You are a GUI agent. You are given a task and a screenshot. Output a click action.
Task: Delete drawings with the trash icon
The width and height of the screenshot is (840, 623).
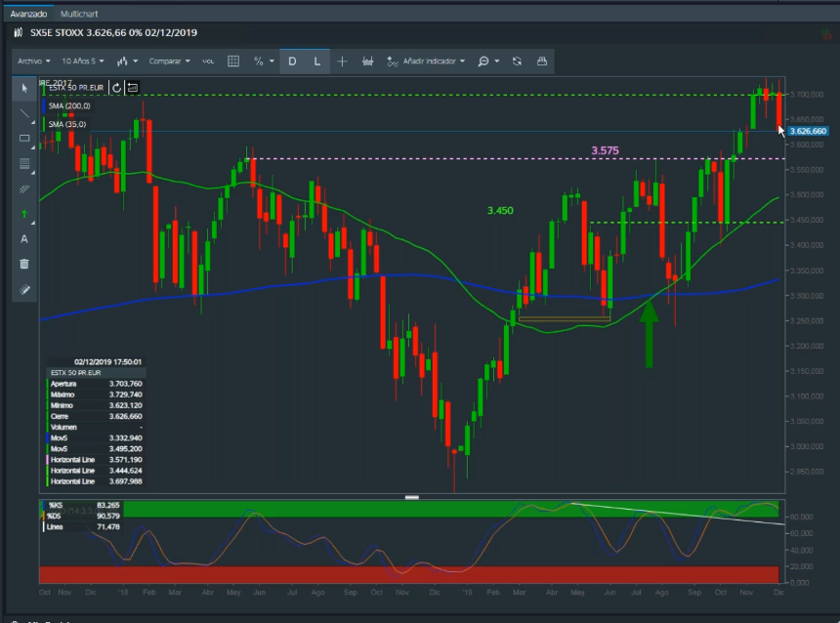click(x=24, y=264)
